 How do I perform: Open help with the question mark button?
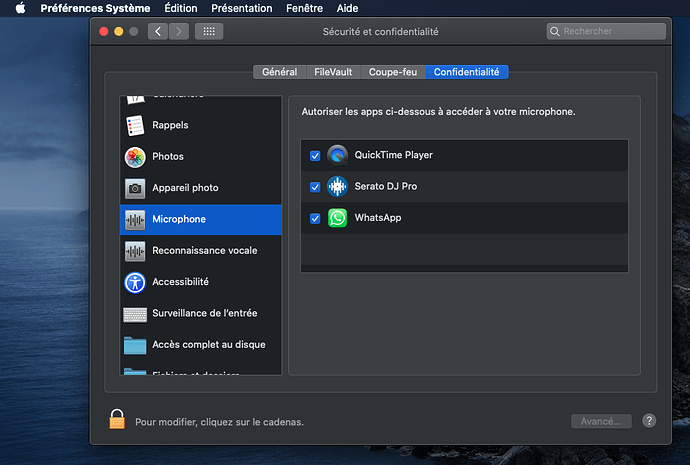[649, 421]
